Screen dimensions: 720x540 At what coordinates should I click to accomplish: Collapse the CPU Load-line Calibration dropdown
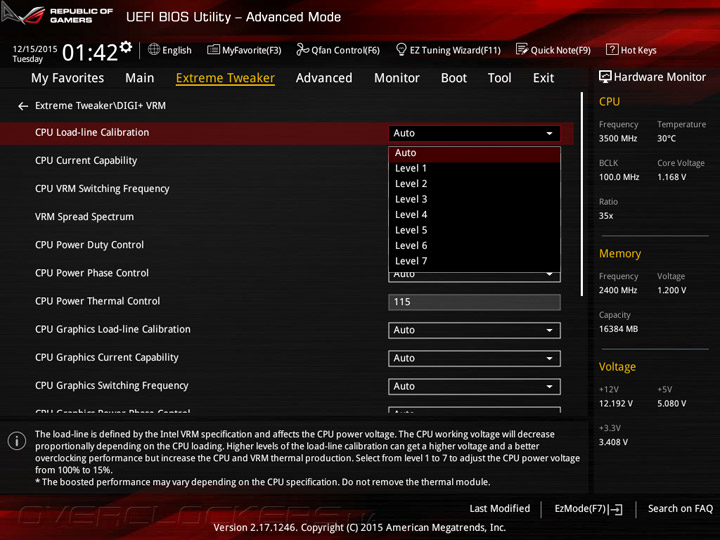[x=474, y=133]
